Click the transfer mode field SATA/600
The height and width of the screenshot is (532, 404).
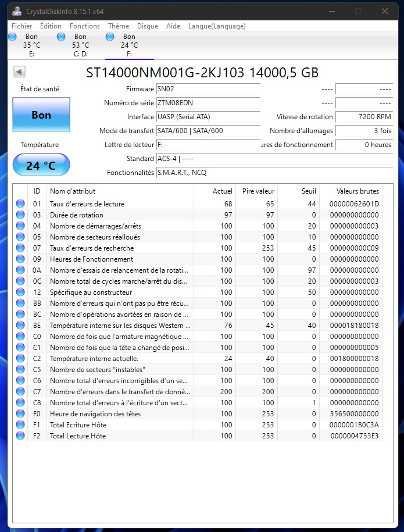[x=208, y=131]
